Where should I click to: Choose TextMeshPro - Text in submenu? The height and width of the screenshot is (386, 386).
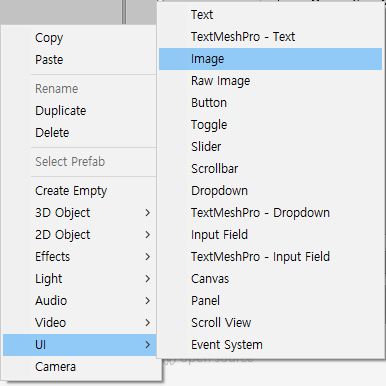270,37
